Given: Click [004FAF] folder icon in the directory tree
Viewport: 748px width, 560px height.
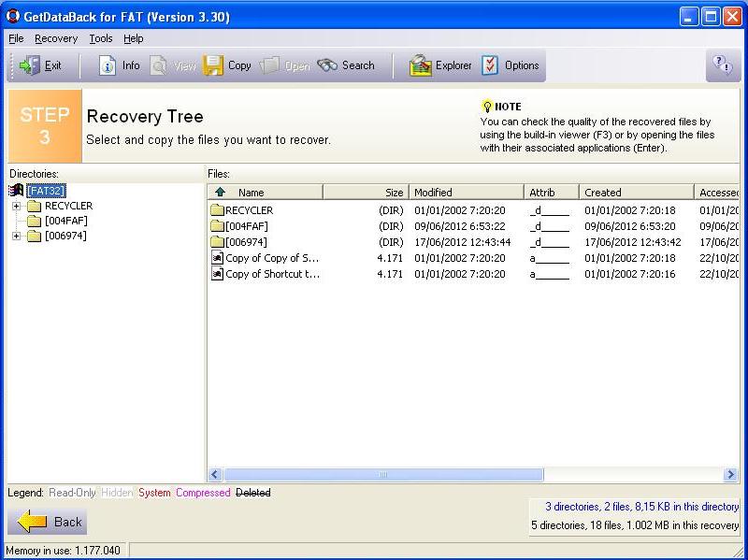Looking at the screenshot, I should point(34,222).
